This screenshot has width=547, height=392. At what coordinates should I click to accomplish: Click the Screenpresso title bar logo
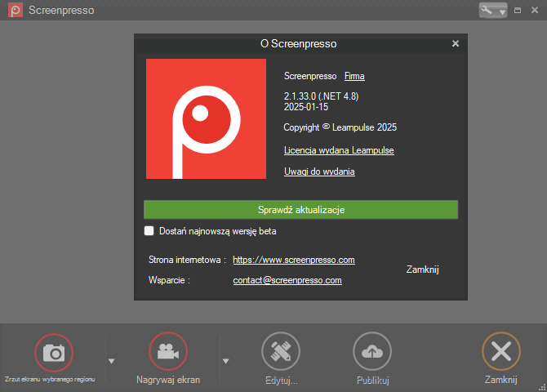[16, 10]
